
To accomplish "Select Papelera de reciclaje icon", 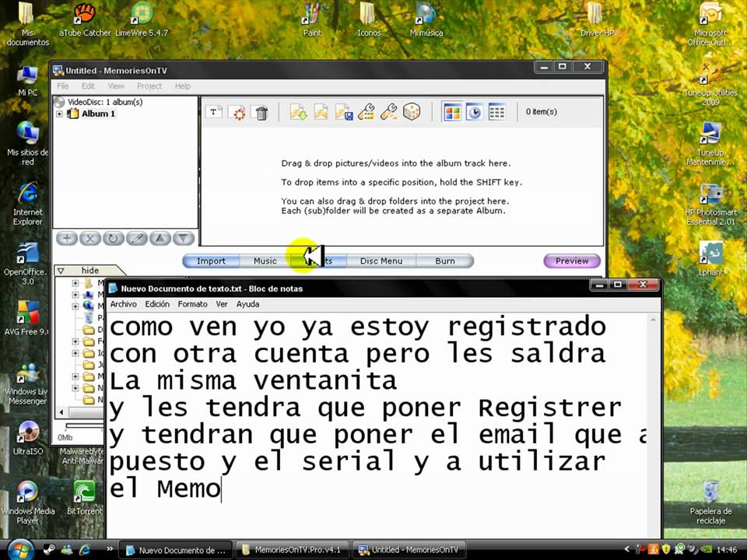I will point(710,503).
